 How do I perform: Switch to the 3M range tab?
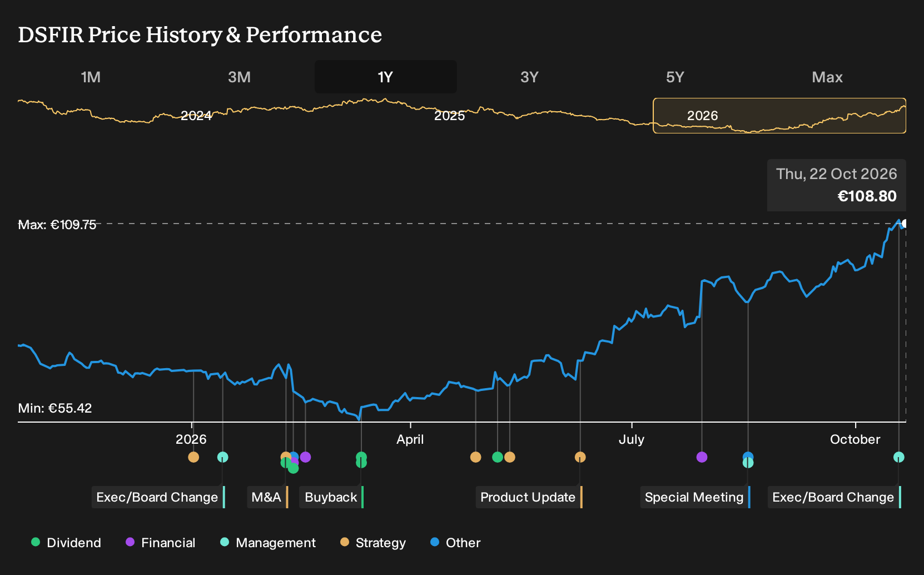[239, 77]
